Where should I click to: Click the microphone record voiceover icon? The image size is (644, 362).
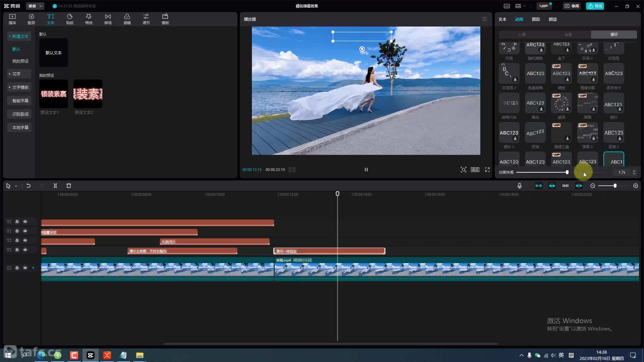coord(520,186)
